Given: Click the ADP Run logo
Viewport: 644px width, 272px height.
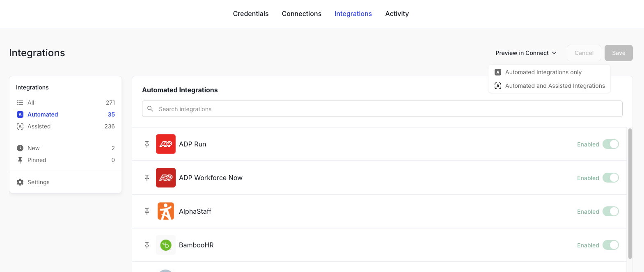Looking at the screenshot, I should pyautogui.click(x=166, y=144).
